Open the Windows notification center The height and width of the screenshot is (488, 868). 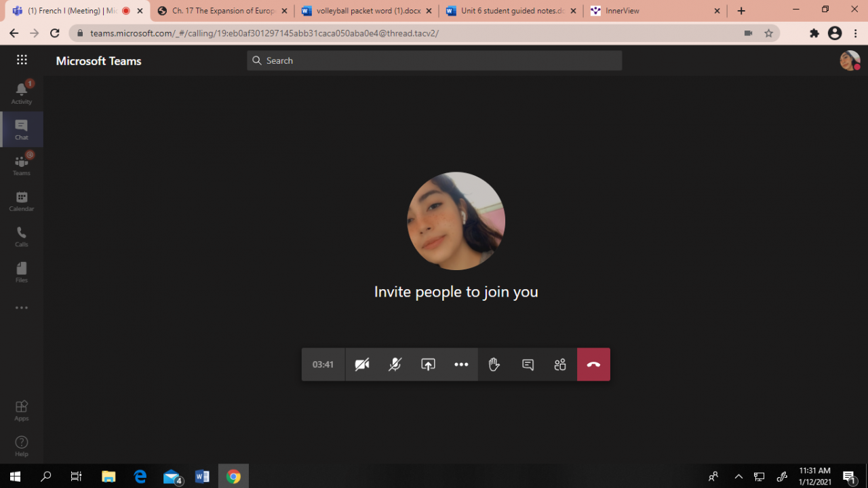850,476
